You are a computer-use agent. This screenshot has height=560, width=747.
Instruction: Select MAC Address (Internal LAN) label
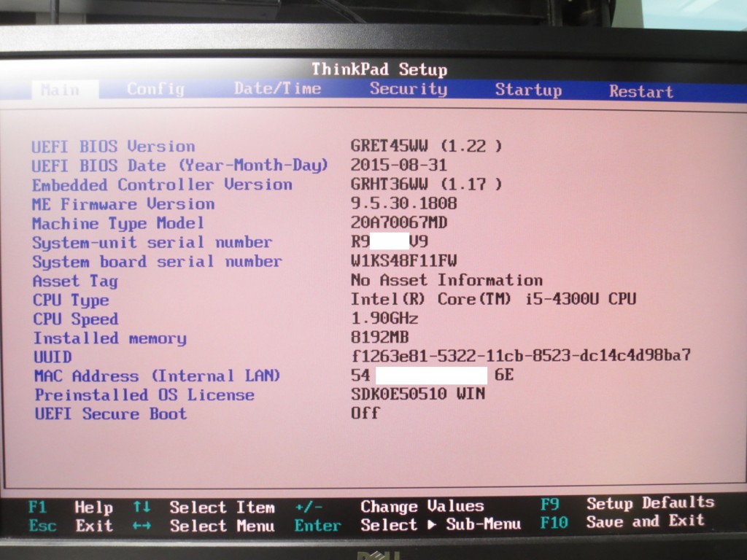[x=157, y=376]
